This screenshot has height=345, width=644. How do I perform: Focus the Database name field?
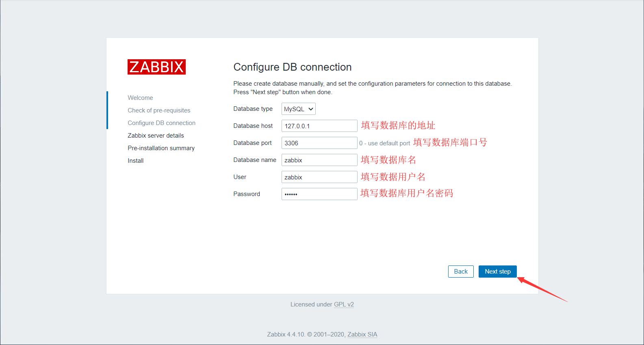(x=319, y=160)
